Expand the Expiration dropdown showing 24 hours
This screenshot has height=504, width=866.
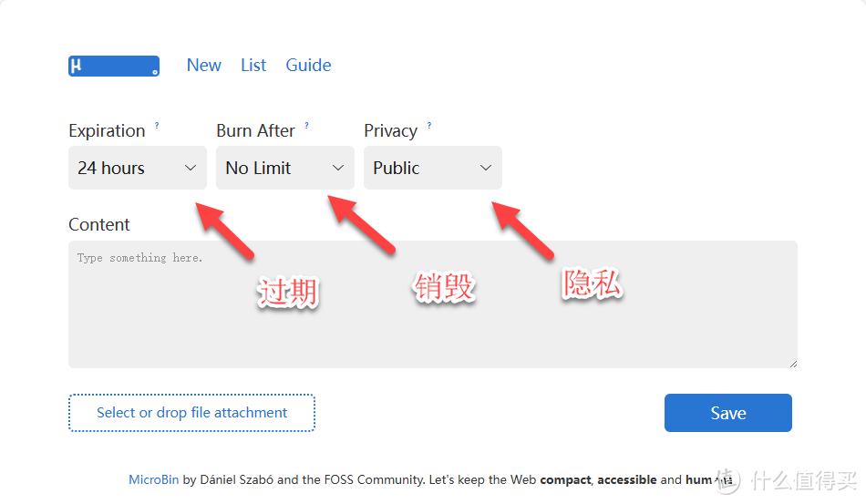tap(138, 168)
